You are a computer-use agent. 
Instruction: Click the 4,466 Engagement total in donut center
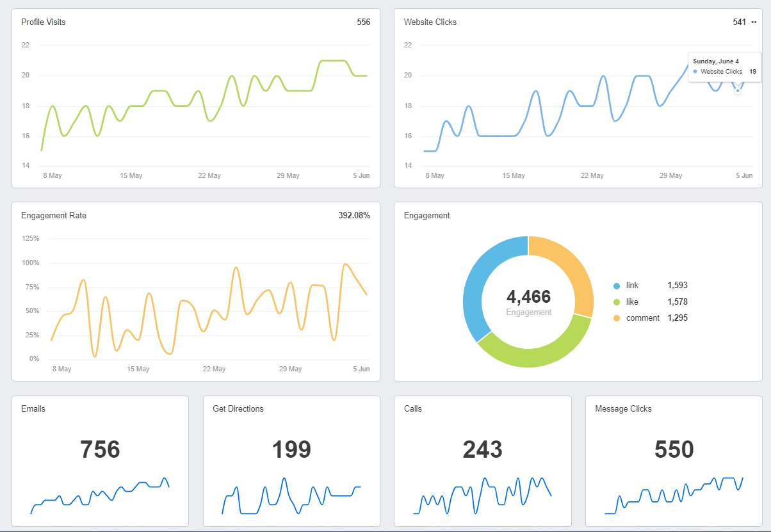point(528,297)
